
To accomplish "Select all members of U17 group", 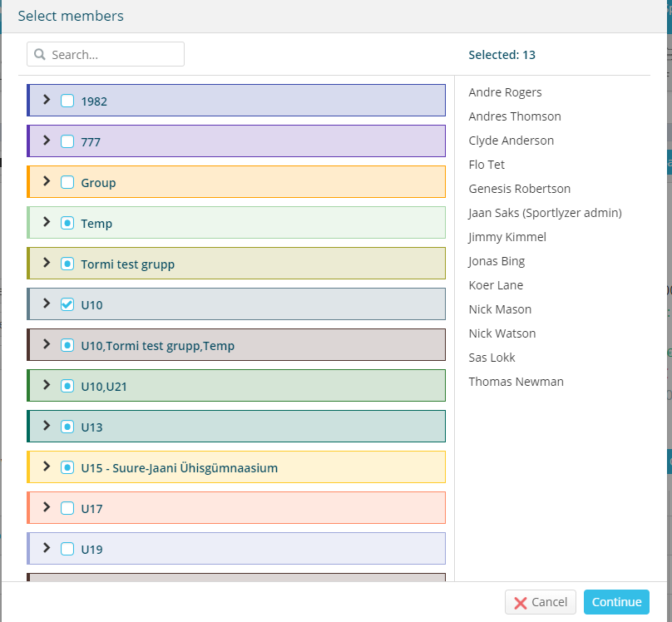I will click(67, 508).
